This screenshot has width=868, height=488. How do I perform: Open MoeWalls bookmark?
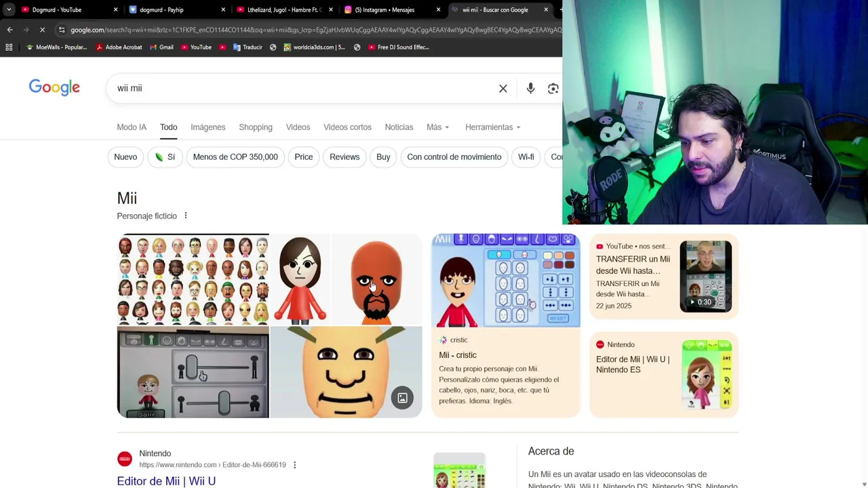click(57, 47)
